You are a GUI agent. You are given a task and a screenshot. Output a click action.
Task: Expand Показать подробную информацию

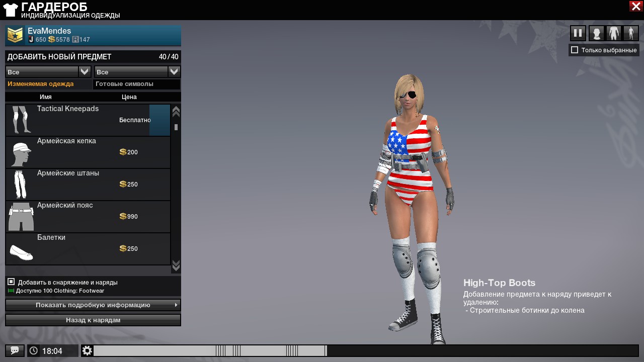93,305
